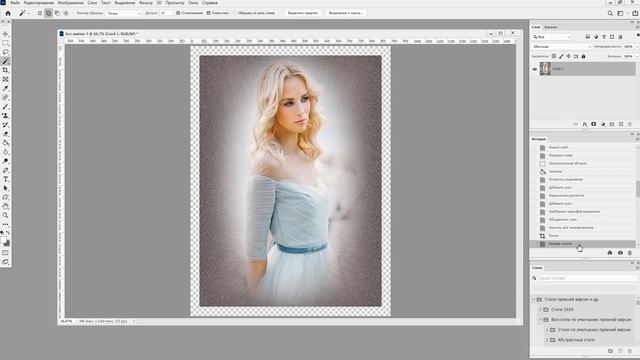The height and width of the screenshot is (360, 640).
Task: Toggle shape layer filter in Layers panel
Action: [x=612, y=37]
